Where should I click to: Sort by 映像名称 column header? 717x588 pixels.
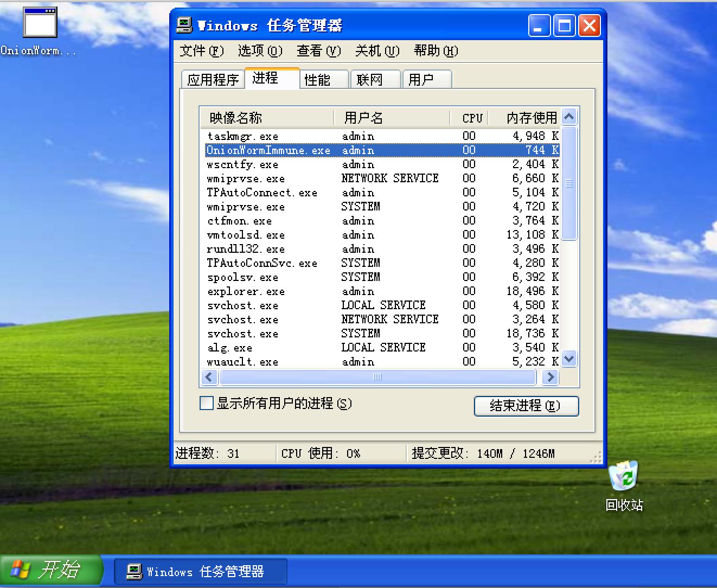click(x=267, y=117)
